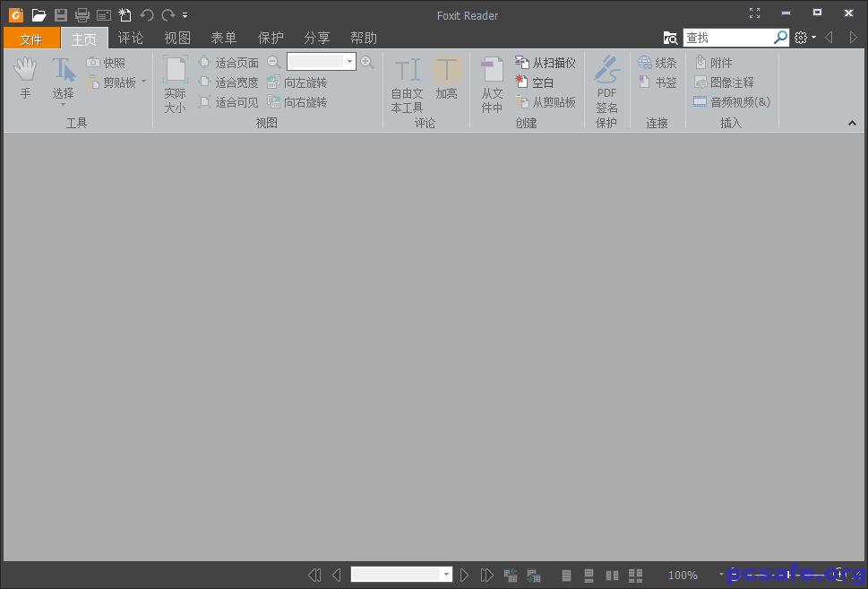The image size is (868, 589).
Task: Click 实际大小 actual size button
Action: coord(175,84)
